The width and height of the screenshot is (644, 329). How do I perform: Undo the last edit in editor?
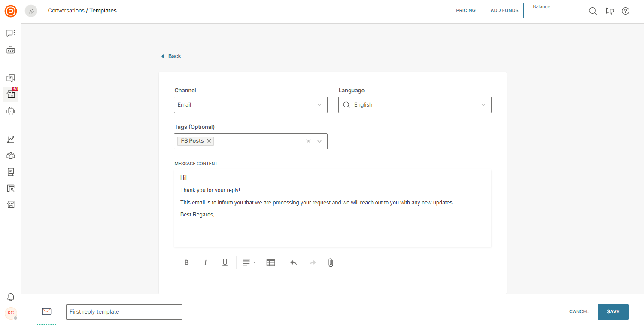click(294, 263)
